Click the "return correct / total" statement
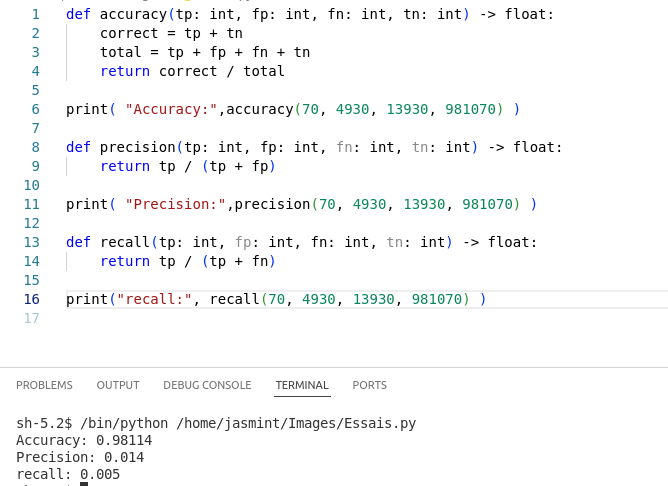This screenshot has width=668, height=486. [192, 71]
